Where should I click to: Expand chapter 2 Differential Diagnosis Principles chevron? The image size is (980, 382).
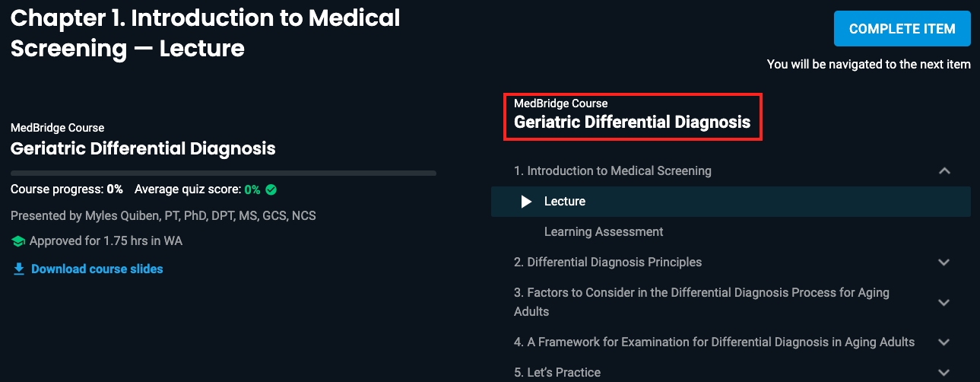click(x=944, y=262)
